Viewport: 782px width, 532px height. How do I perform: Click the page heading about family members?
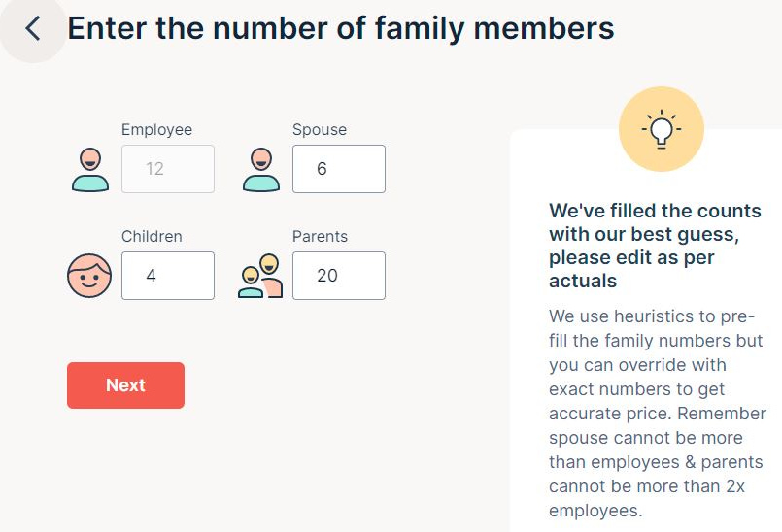pos(341,28)
